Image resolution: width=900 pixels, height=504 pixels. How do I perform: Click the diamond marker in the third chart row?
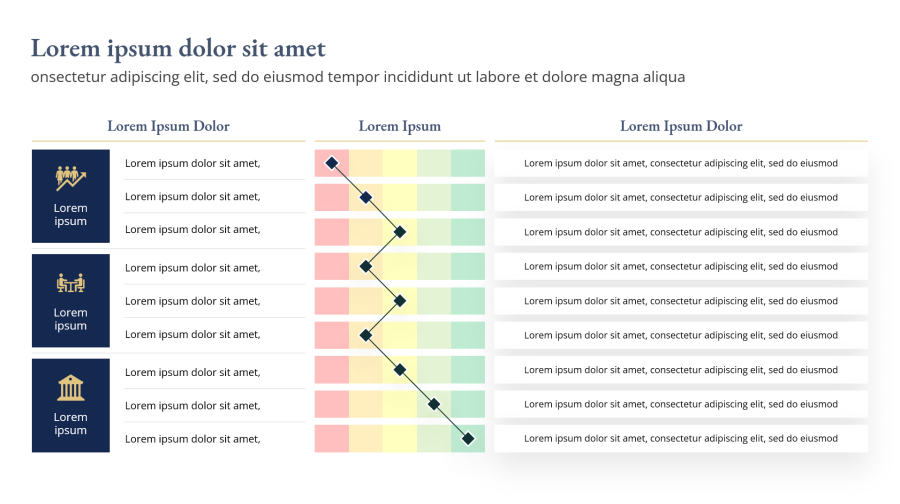pyautogui.click(x=400, y=232)
